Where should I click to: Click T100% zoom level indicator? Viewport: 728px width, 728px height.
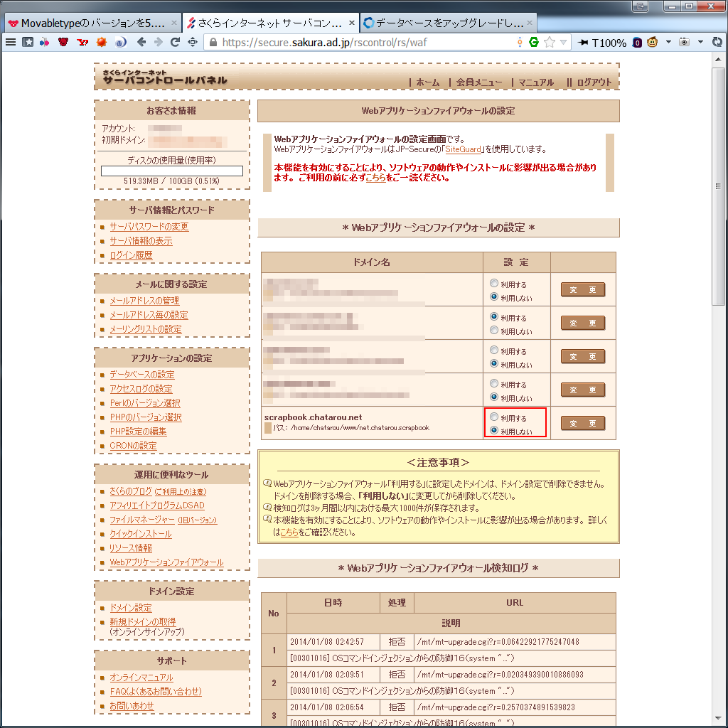(x=609, y=43)
